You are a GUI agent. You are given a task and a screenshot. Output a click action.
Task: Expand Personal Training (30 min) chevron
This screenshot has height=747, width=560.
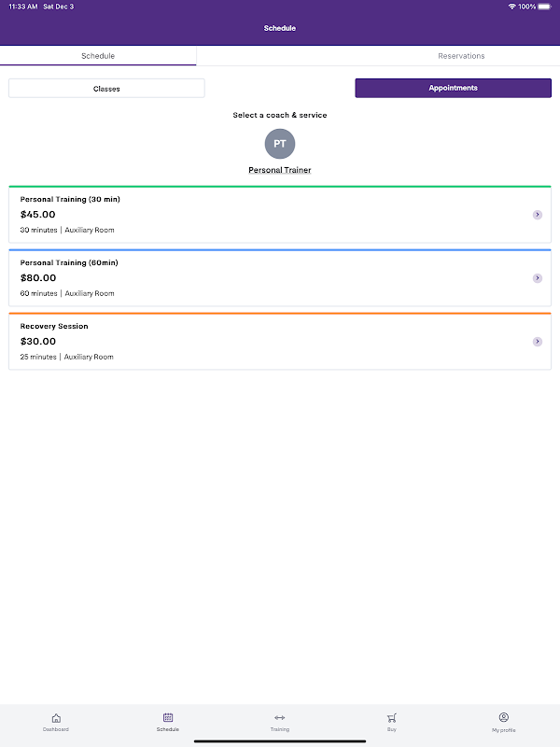(538, 215)
